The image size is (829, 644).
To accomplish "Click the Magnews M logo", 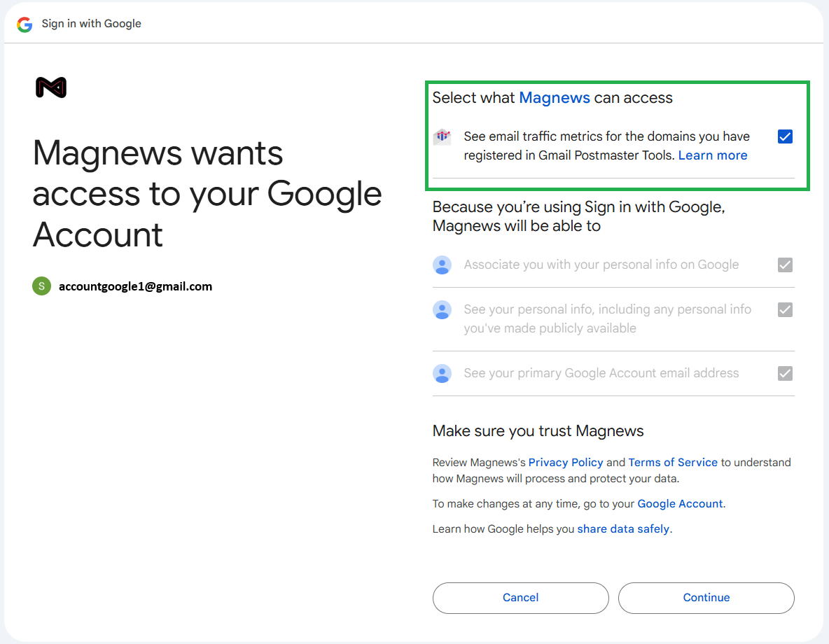I will 51,87.
